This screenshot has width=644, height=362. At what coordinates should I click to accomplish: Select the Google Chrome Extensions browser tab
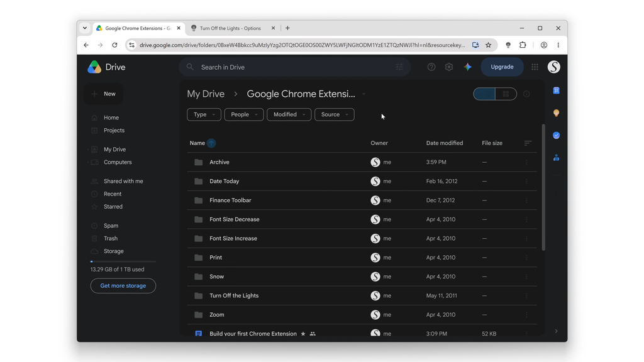pos(138,28)
